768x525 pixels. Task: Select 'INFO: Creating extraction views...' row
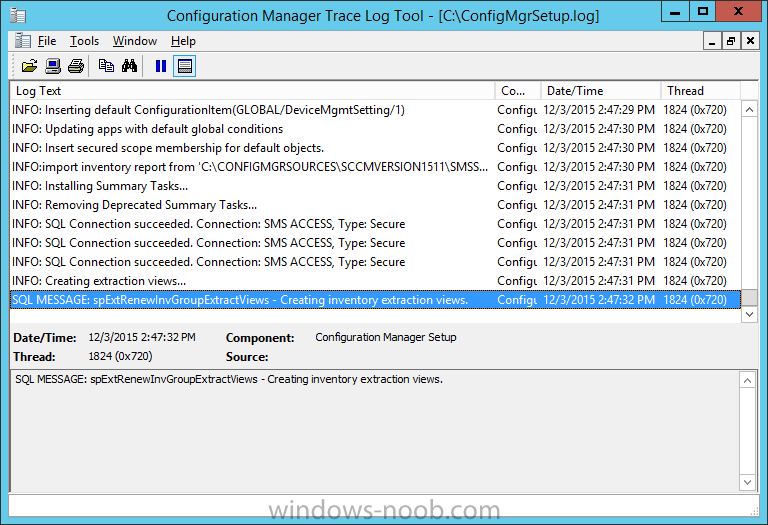coord(375,281)
